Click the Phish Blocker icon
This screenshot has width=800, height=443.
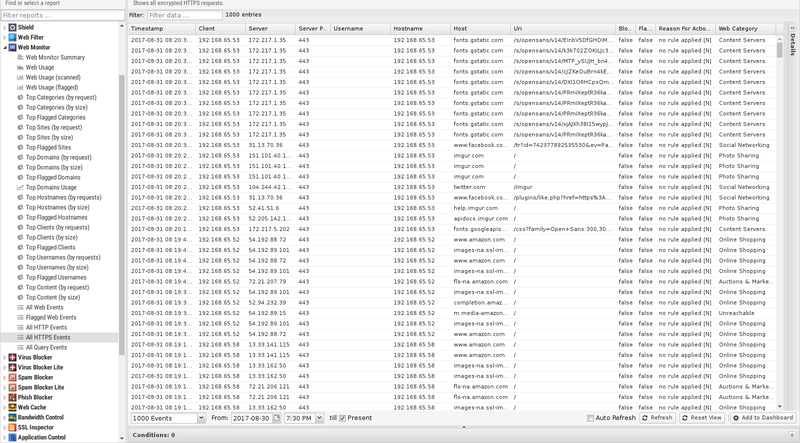click(x=13, y=397)
